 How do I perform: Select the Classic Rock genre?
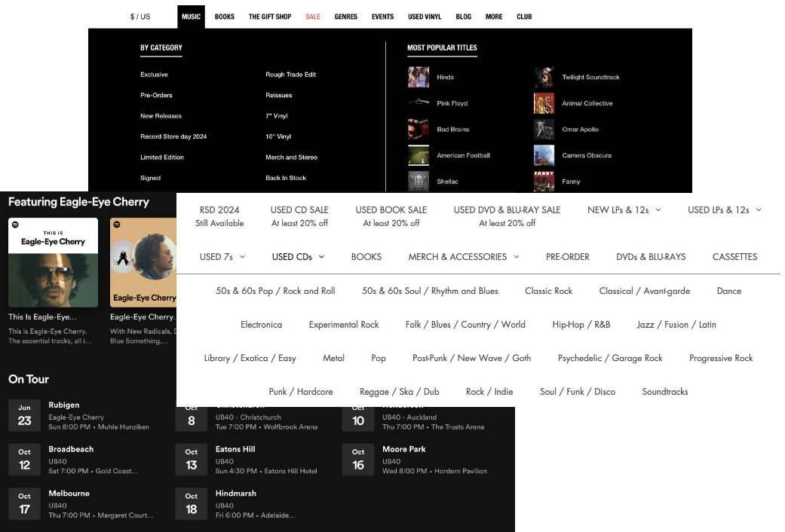click(548, 291)
